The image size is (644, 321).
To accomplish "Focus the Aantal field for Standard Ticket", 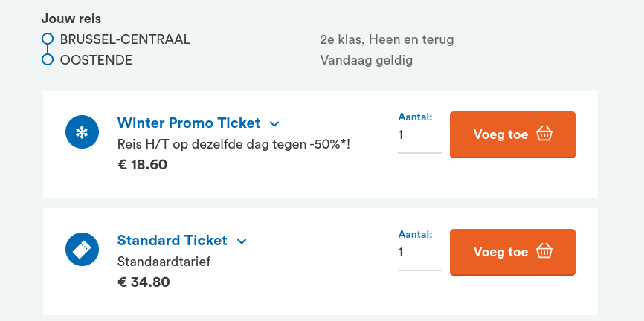I will pos(419,253).
